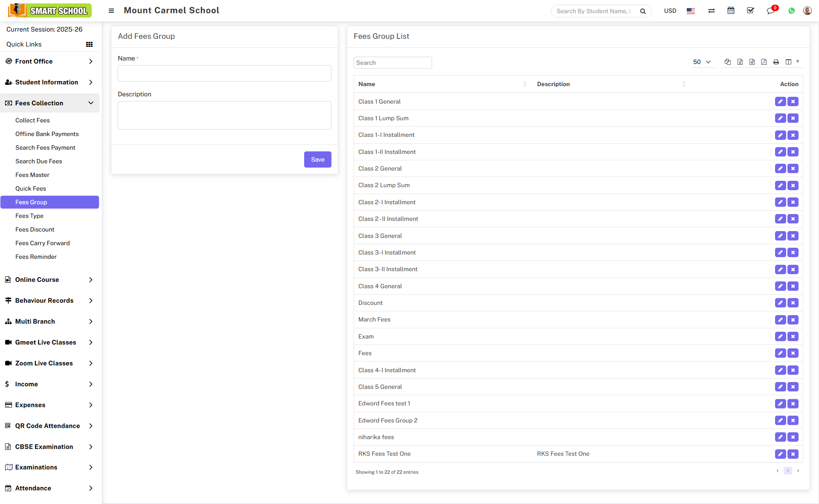Open column visibility dropdown
Viewport: 819px width, 504px height.
(x=792, y=62)
